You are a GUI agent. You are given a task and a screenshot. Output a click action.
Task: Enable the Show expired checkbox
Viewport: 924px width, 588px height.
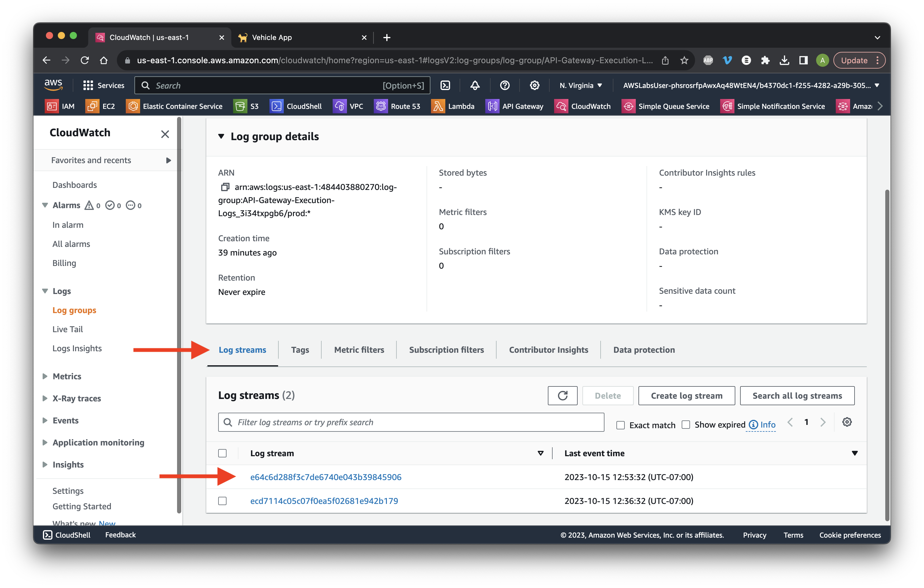(x=685, y=425)
